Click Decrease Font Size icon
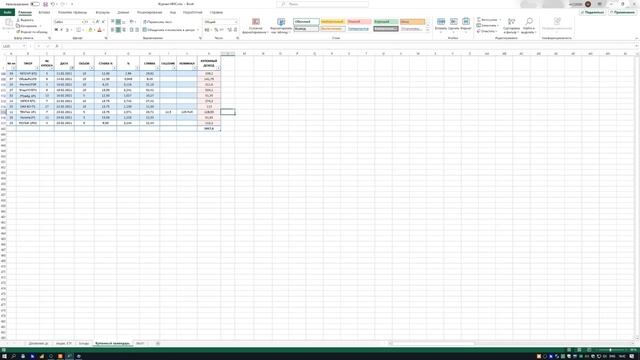Image resolution: width=640 pixels, height=360 pixels. click(x=103, y=22)
